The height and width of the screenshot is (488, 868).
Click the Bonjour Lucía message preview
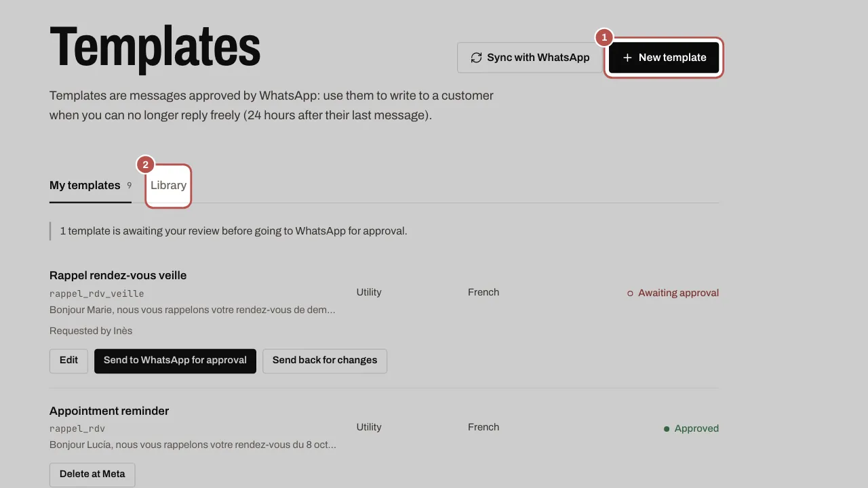pos(193,445)
